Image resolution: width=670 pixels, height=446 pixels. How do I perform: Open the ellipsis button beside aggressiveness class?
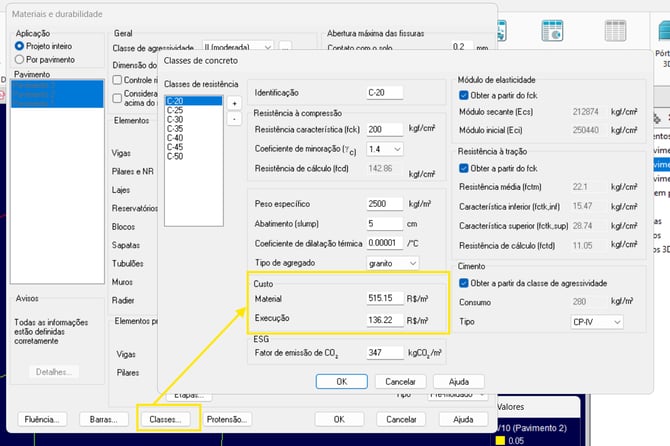(285, 46)
